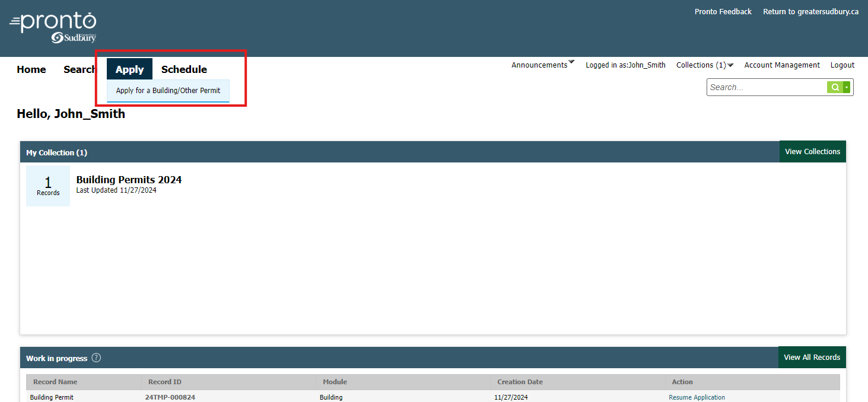Open the Apply menu
Image resolution: width=868 pixels, height=402 pixels.
tap(129, 69)
